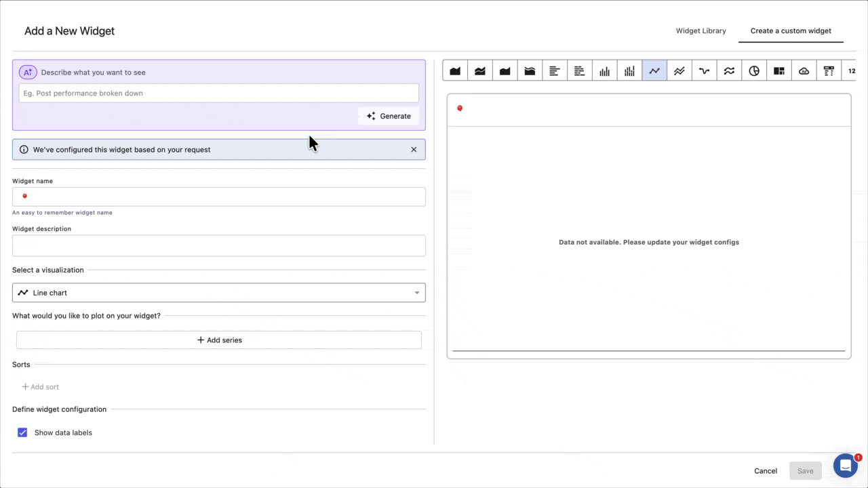Select the treemap visualization icon
This screenshot has height=488, width=868.
pyautogui.click(x=778, y=70)
